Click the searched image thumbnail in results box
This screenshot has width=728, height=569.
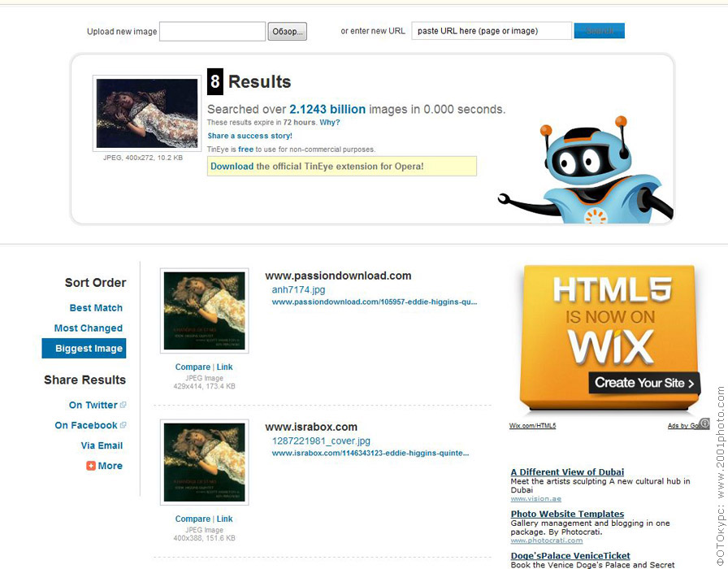click(x=147, y=113)
